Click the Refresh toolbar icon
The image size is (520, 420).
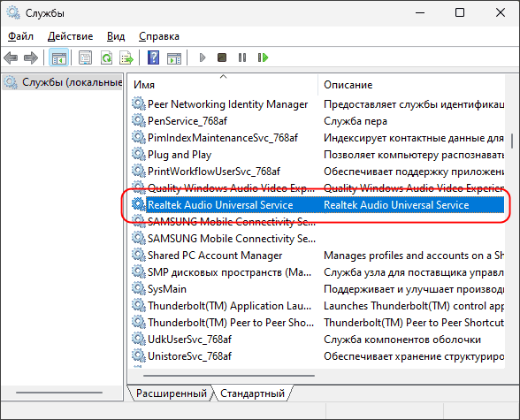coord(106,58)
